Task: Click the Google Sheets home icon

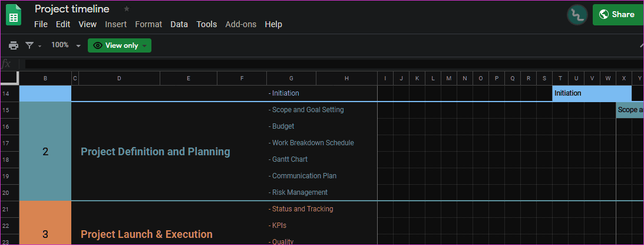Action: [x=14, y=15]
